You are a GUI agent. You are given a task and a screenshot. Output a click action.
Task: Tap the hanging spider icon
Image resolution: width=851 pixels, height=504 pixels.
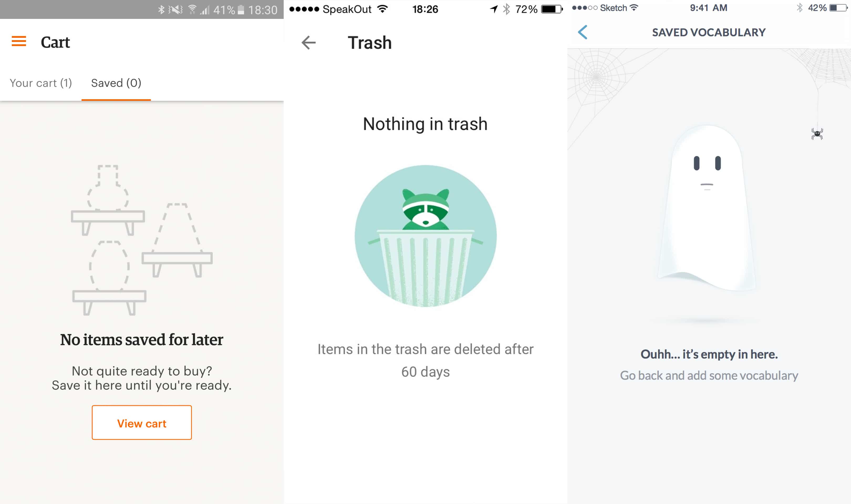point(817,134)
